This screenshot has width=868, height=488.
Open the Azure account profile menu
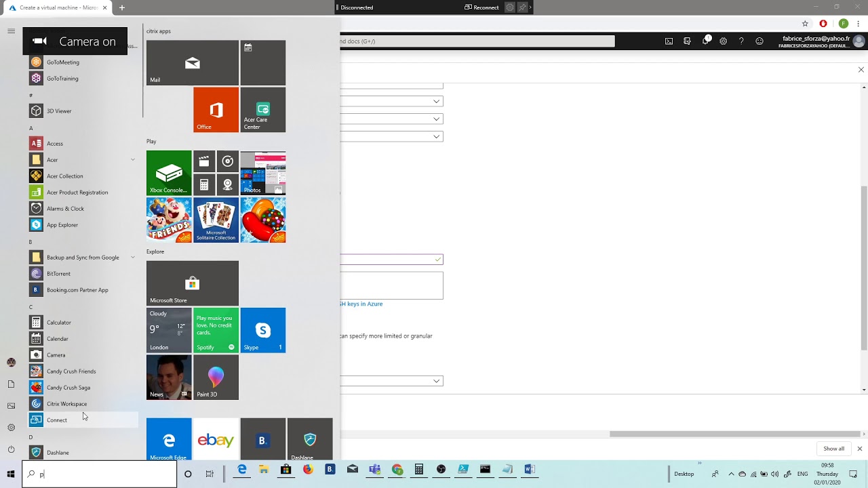click(x=823, y=41)
